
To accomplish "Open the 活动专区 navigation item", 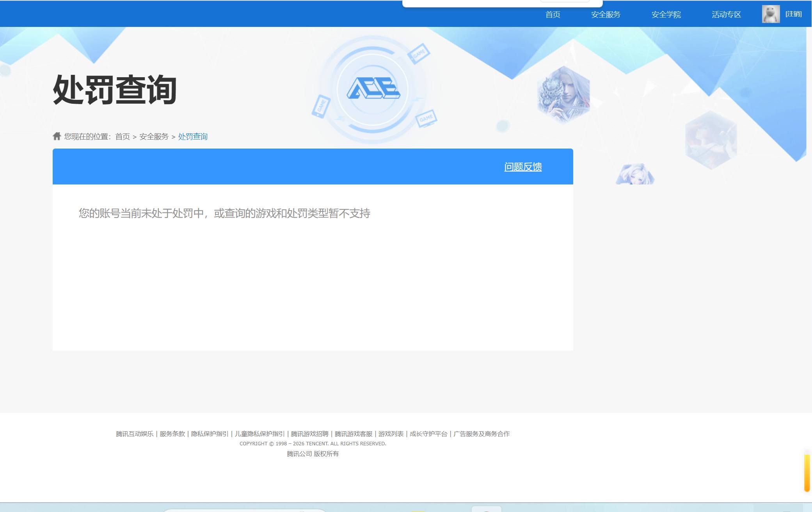I will point(726,14).
